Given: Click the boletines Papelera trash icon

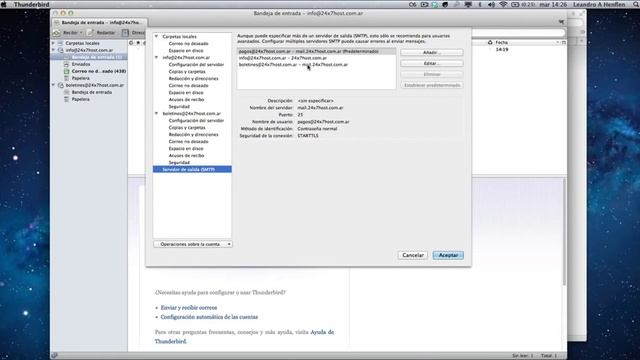Looking at the screenshot, I should [x=67, y=99].
